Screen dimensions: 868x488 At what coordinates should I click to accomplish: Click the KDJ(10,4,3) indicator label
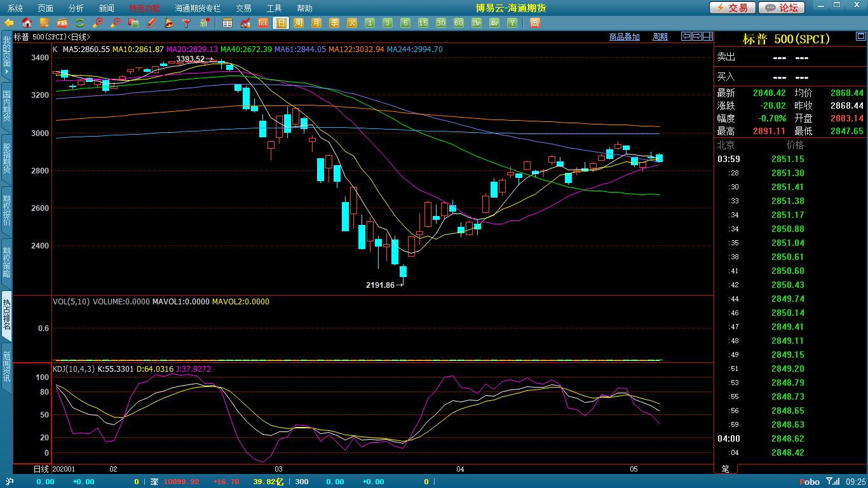coord(74,369)
